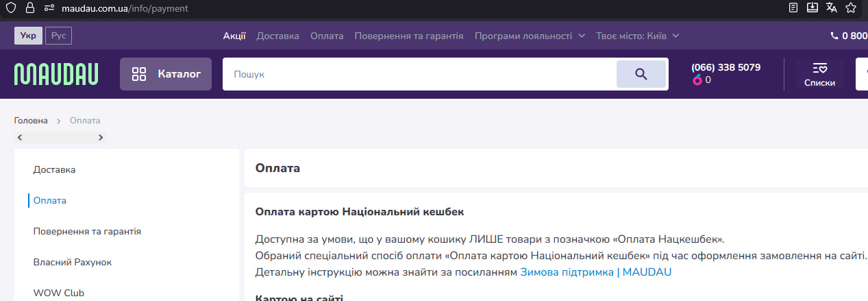The width and height of the screenshot is (868, 301).
Task: Click the permissions icon beside the padlock
Action: point(49,8)
